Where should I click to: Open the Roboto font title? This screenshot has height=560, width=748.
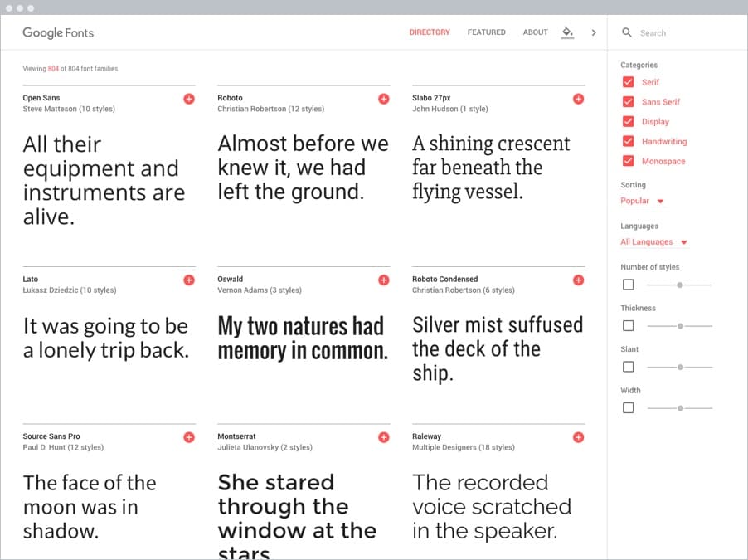pos(230,98)
